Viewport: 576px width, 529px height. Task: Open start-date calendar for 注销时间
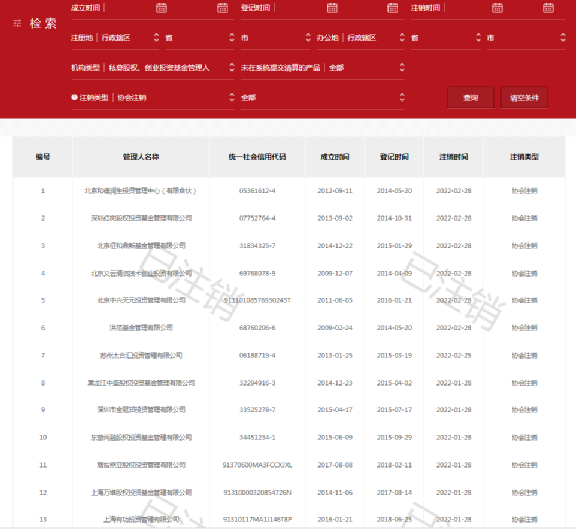(x=497, y=8)
